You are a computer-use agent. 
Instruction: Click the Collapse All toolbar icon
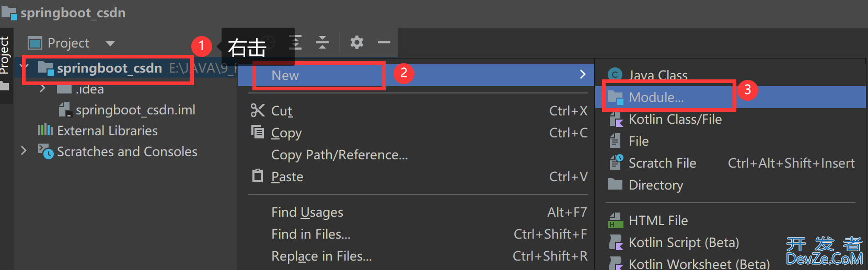click(x=322, y=42)
